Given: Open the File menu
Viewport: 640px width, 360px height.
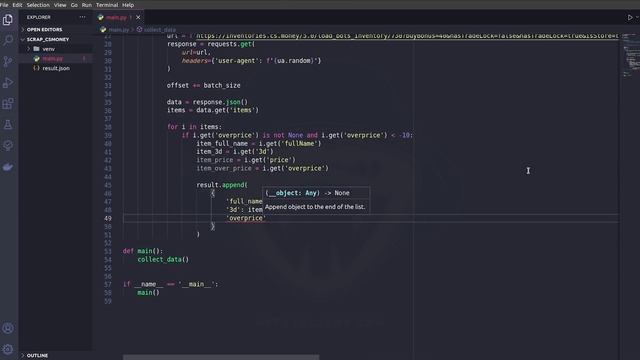Looking at the screenshot, I should click(4, 5).
